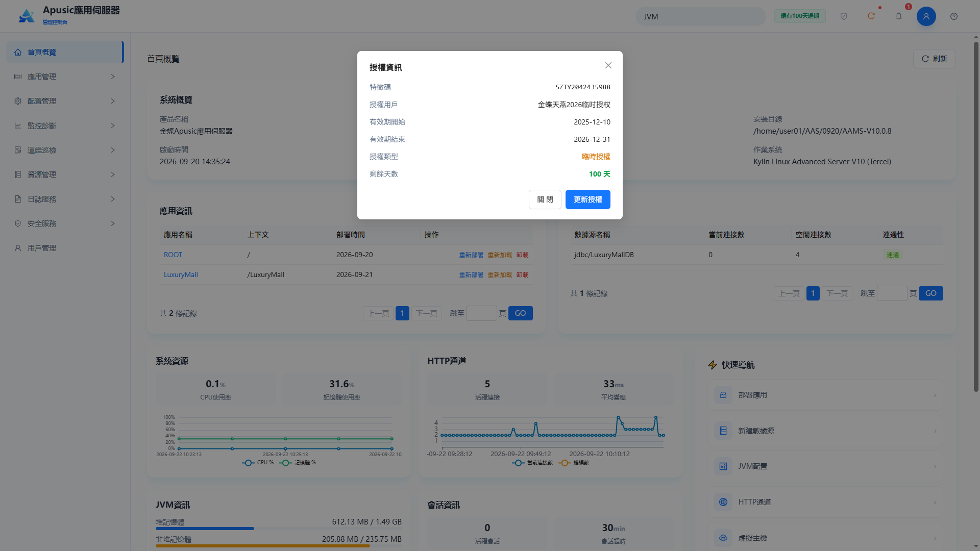Click 卸載 for LuxuryMall row
The width and height of the screenshot is (980, 551).
click(522, 275)
